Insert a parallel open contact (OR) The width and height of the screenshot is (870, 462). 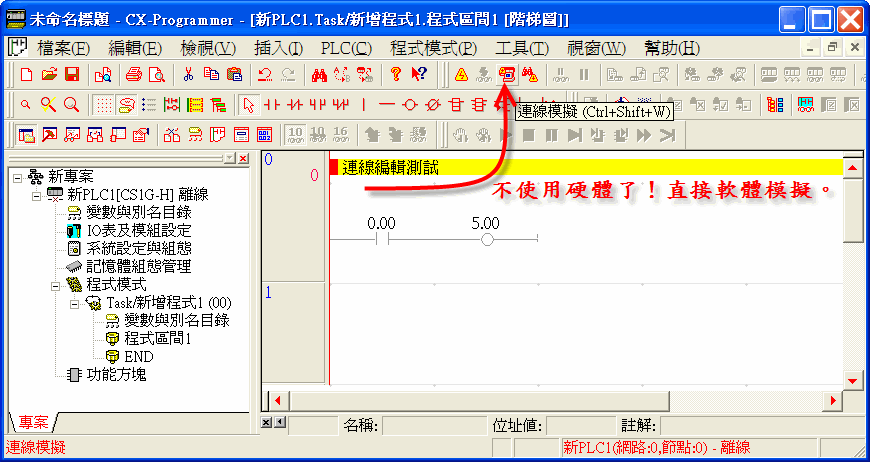(x=318, y=104)
